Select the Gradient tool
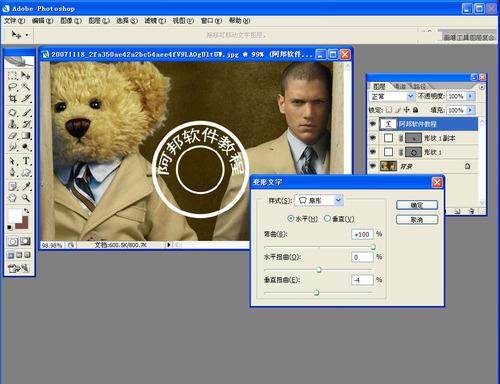This screenshot has height=384, width=500. pyautogui.click(x=26, y=136)
